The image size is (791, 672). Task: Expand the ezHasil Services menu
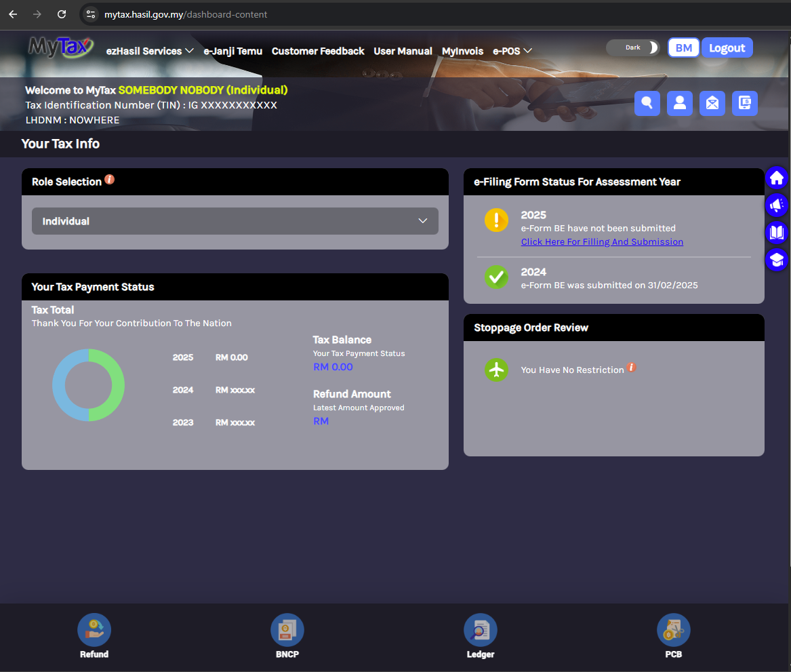[150, 51]
